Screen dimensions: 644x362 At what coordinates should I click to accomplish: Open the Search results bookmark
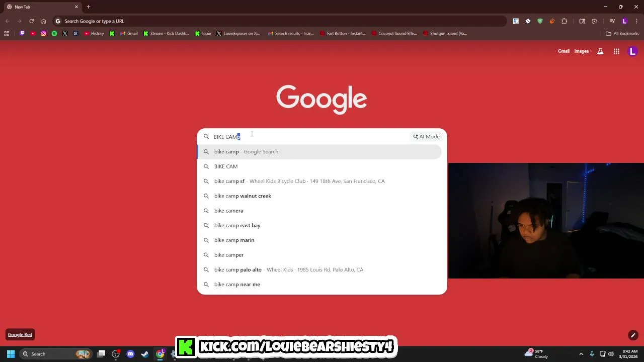tap(291, 34)
